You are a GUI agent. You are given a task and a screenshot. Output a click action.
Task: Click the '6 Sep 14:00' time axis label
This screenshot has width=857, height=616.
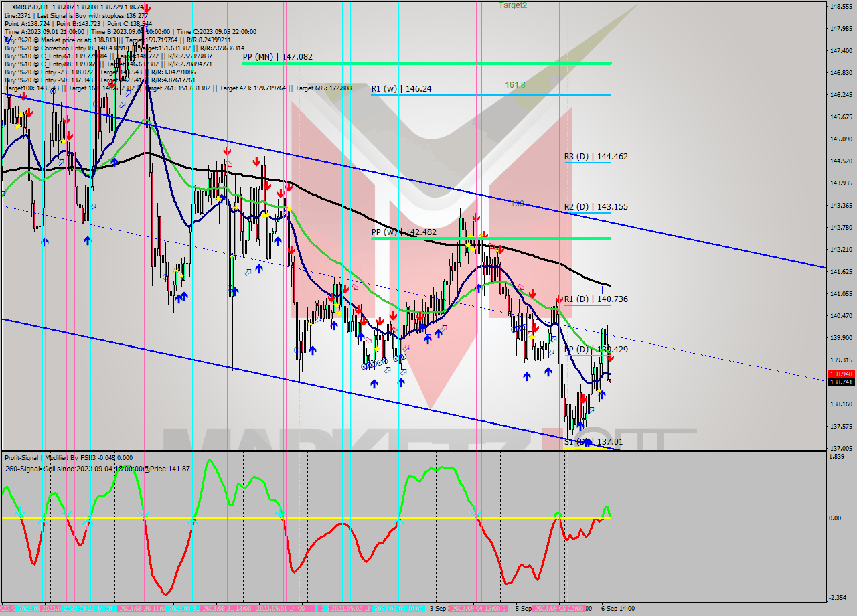coord(617,609)
